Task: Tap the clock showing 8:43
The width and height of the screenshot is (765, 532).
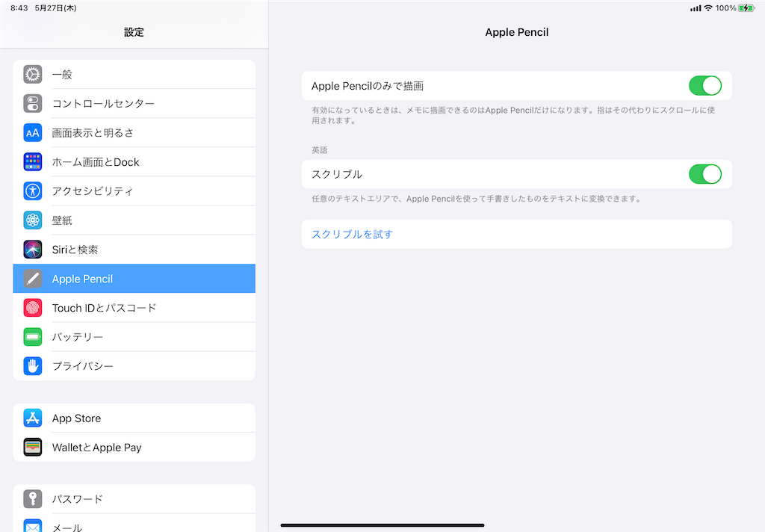Action: coord(19,7)
